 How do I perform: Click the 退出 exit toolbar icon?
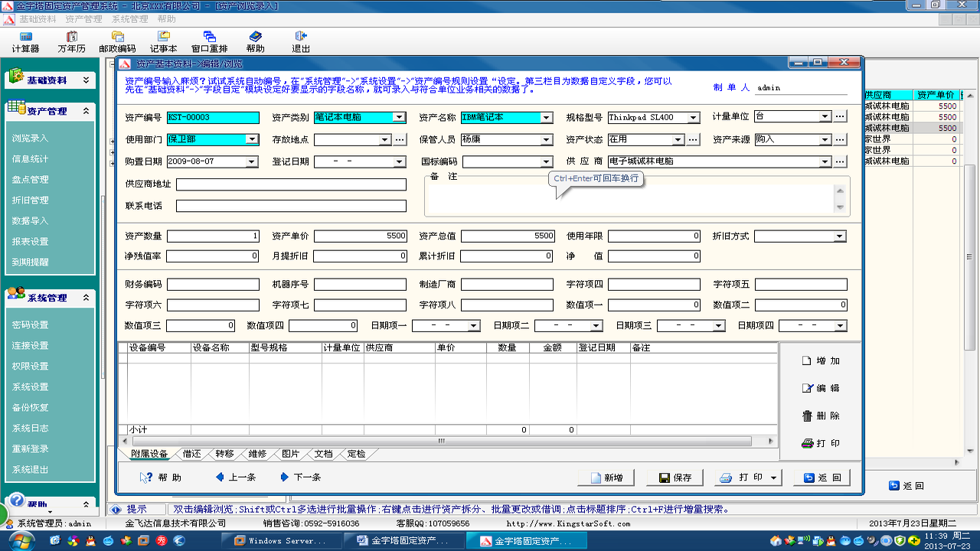coord(301,41)
